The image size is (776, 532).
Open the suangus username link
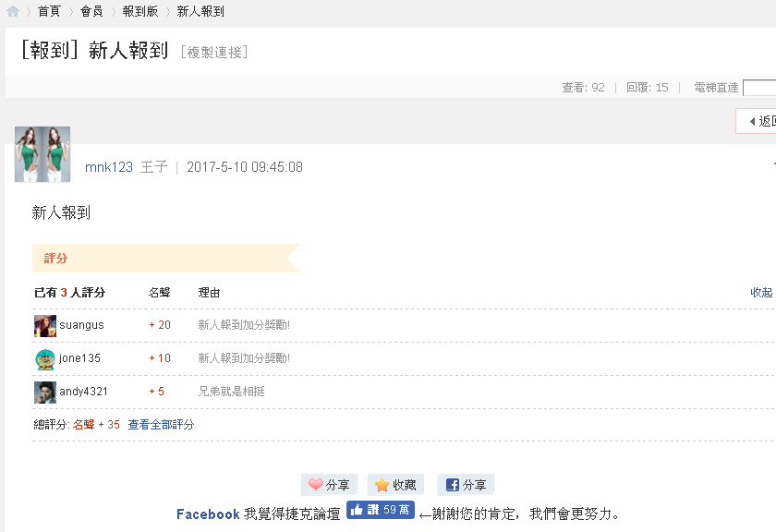81,325
